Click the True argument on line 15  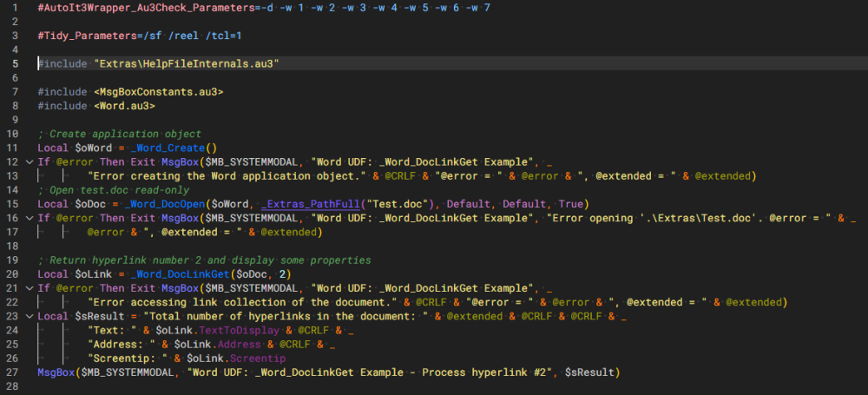571,204
